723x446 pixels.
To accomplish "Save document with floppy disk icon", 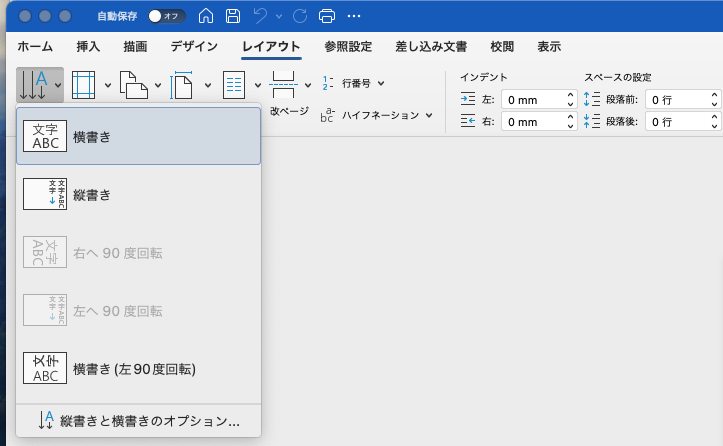I will coord(233,16).
